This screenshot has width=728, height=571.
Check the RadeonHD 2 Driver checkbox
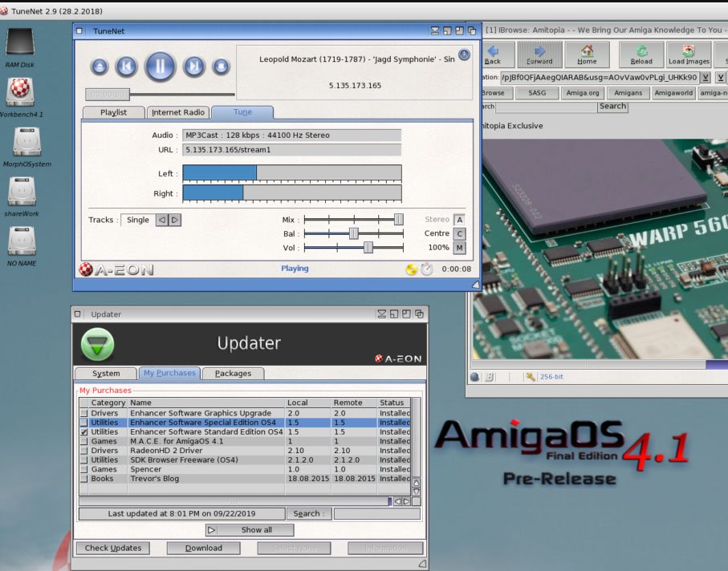(x=83, y=451)
